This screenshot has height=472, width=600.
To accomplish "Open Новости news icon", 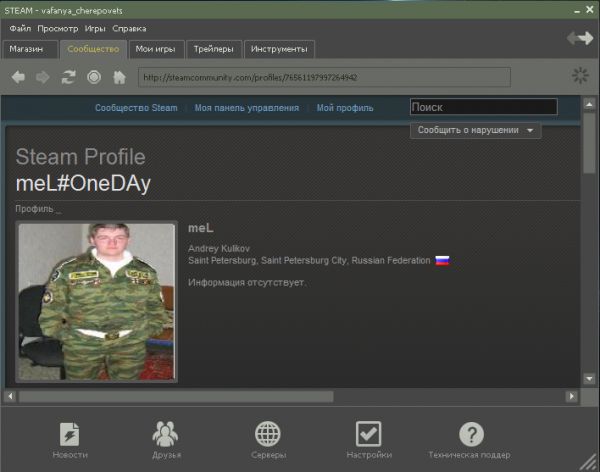I will tap(70, 434).
